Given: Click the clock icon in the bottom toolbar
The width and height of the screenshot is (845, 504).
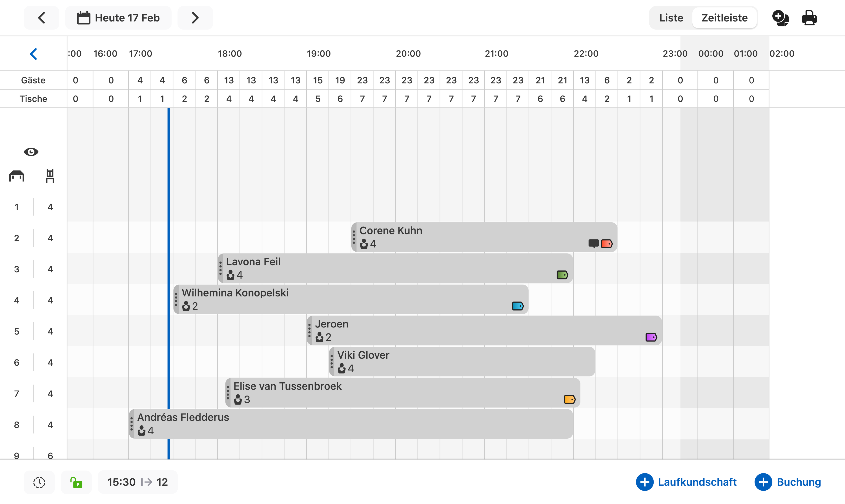Looking at the screenshot, I should [x=39, y=482].
